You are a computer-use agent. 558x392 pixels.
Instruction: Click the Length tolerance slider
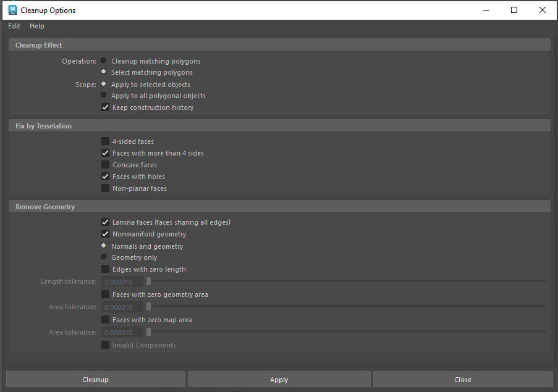click(346, 281)
